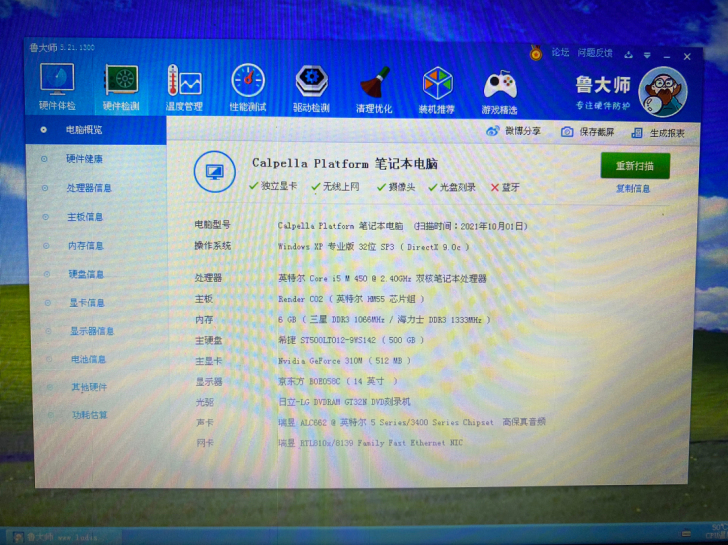Click the 6 GB memory value
The image size is (728, 545).
384,320
